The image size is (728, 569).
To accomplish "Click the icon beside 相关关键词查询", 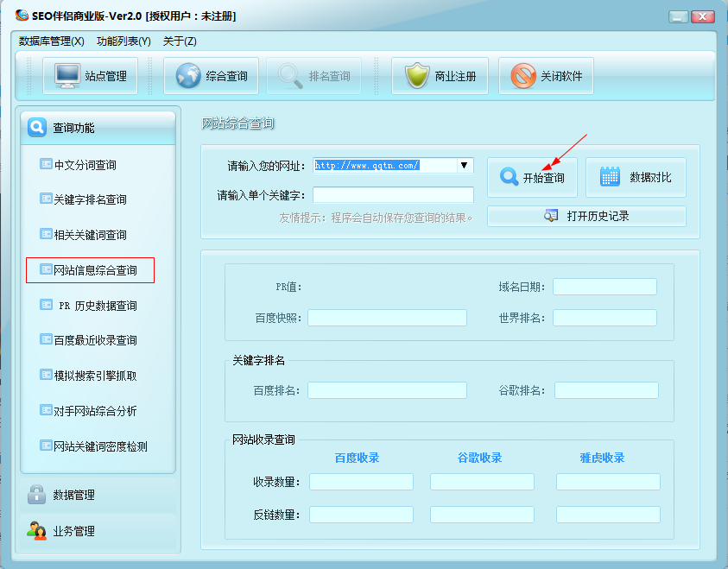I will point(46,233).
